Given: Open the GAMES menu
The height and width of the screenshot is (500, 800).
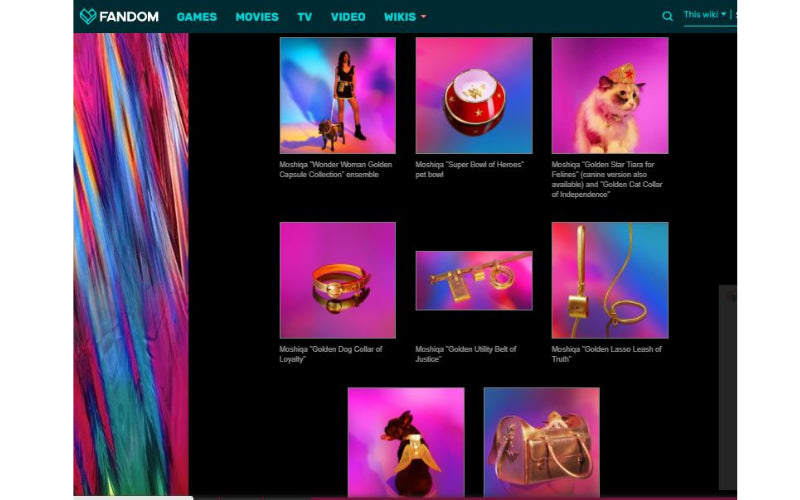Looking at the screenshot, I should [197, 17].
